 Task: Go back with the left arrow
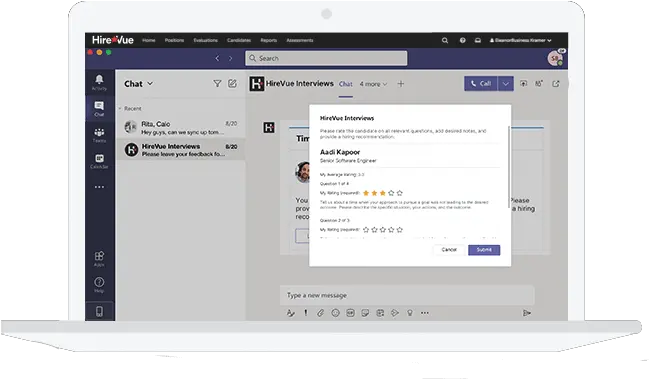pos(217,58)
